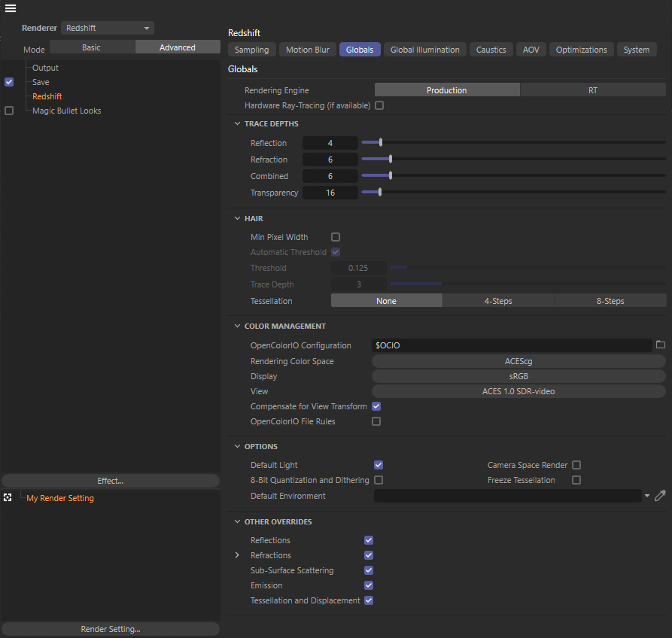Screen dimensions: 672x638
Task: Collapse the COLOR MANAGEMENT section
Action: coord(238,326)
